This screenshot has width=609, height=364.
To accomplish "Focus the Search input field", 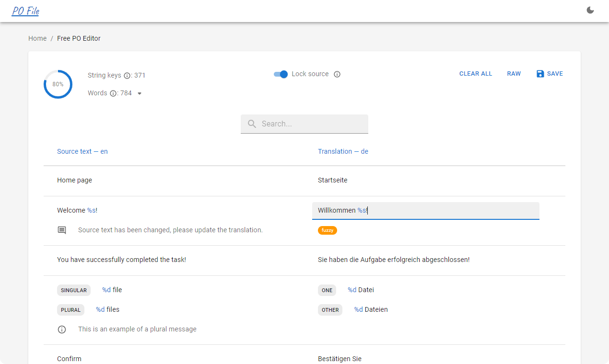I will click(x=304, y=124).
